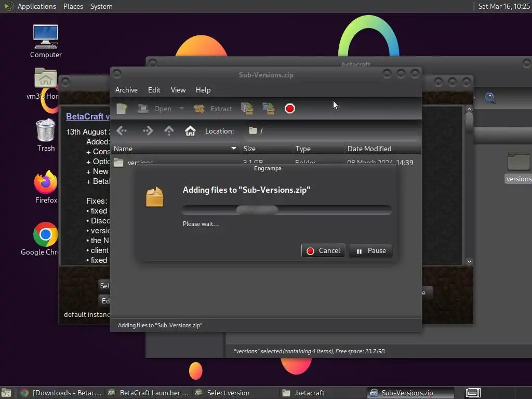The width and height of the screenshot is (532, 399).
Task: Go up one level with the up arrow
Action: pos(169,131)
